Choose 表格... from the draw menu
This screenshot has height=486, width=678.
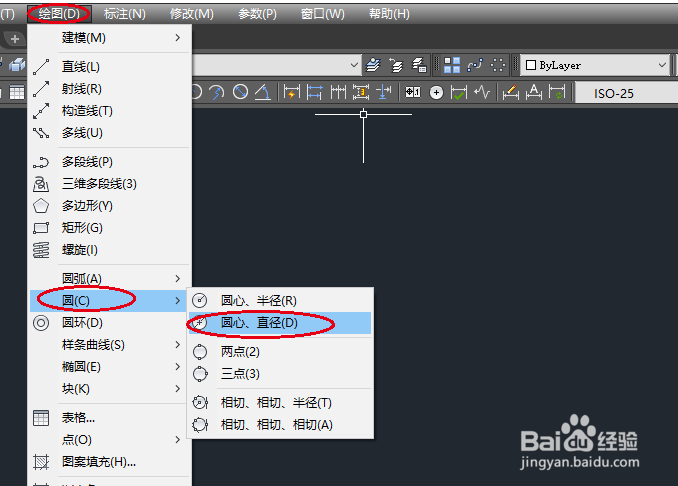point(110,418)
